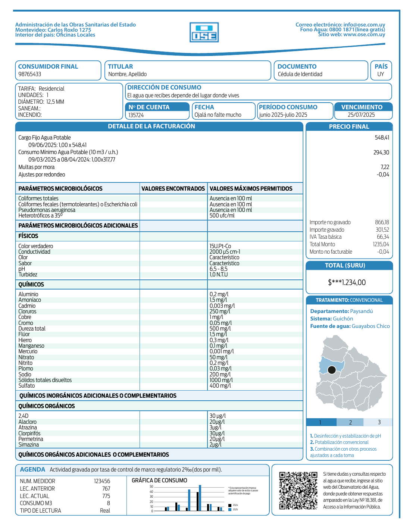Click the QR code image
Viewport: 403px width, 532px height.
point(298,490)
